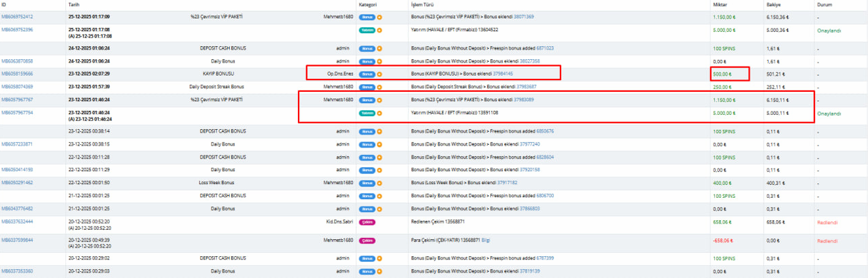Open transaction ID MB6050291462

tap(17, 183)
